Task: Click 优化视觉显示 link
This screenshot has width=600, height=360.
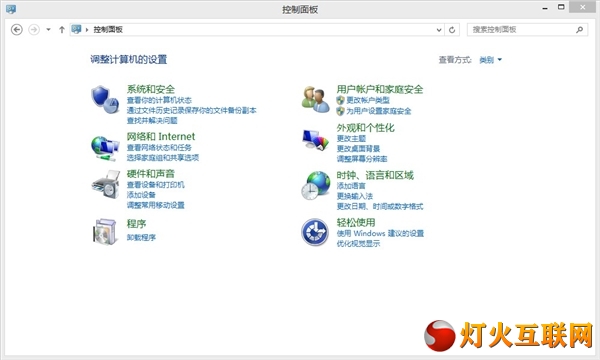Action: coord(358,243)
